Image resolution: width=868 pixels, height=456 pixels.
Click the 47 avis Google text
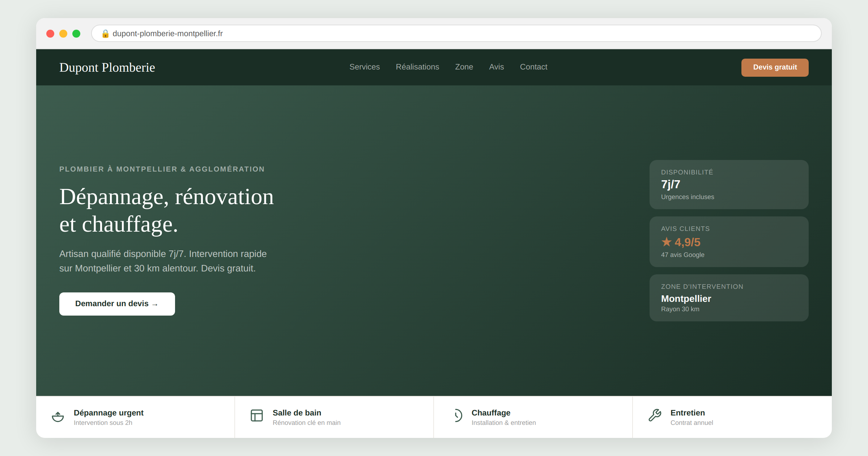coord(682,255)
